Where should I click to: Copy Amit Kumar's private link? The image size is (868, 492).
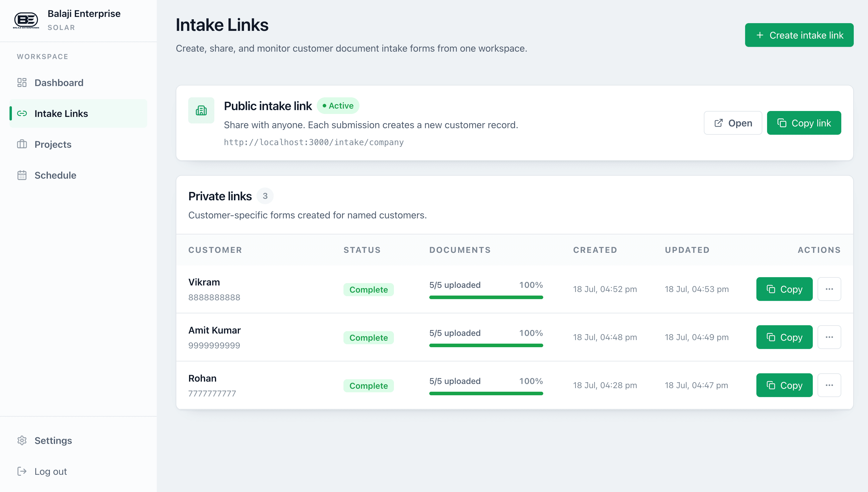(784, 337)
